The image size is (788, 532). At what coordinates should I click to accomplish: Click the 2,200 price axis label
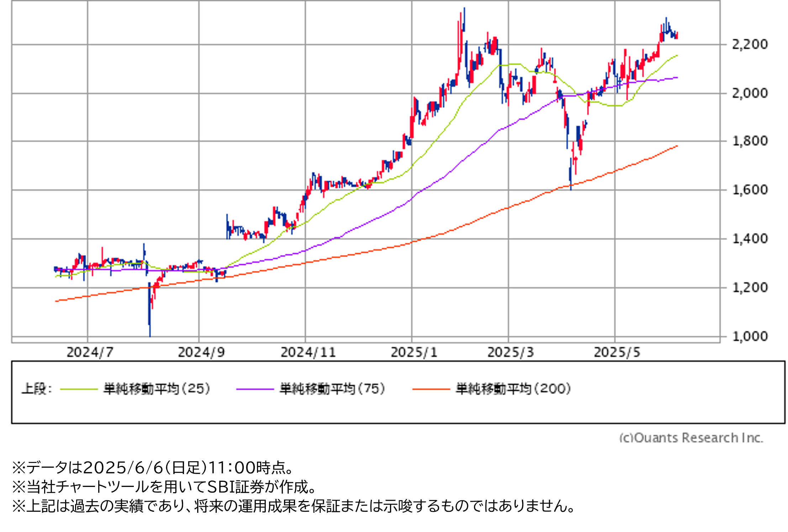click(750, 44)
